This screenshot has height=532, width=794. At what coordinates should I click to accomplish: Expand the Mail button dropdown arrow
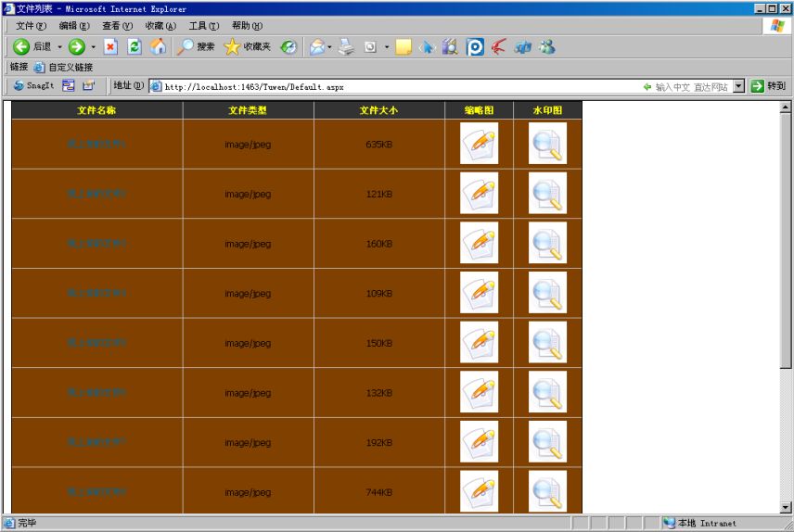click(x=329, y=47)
